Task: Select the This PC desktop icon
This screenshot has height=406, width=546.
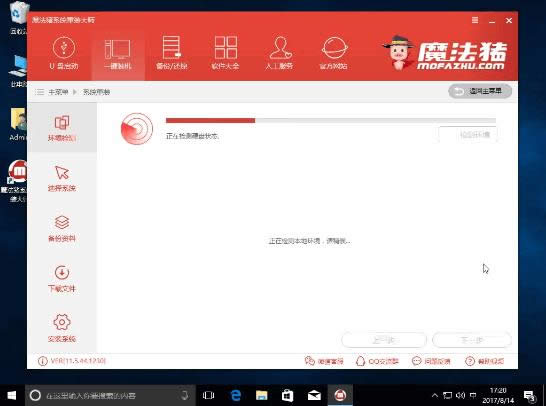Action: click(x=17, y=71)
